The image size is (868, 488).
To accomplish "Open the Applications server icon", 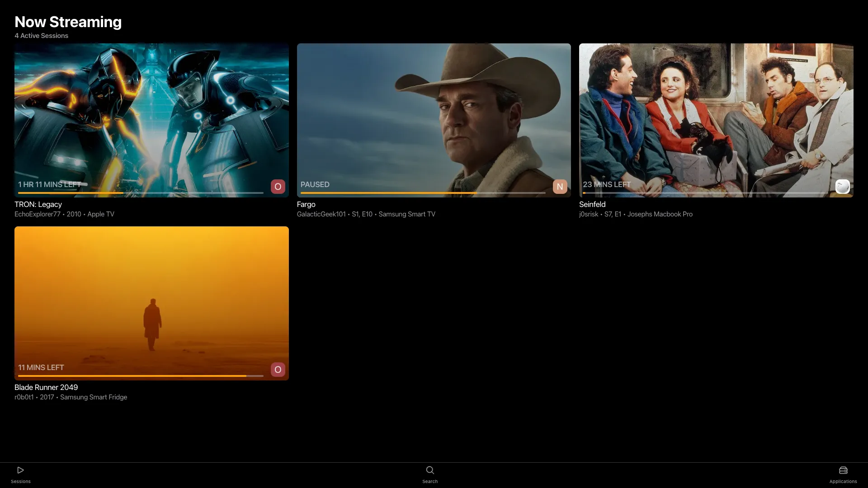I will click(843, 470).
